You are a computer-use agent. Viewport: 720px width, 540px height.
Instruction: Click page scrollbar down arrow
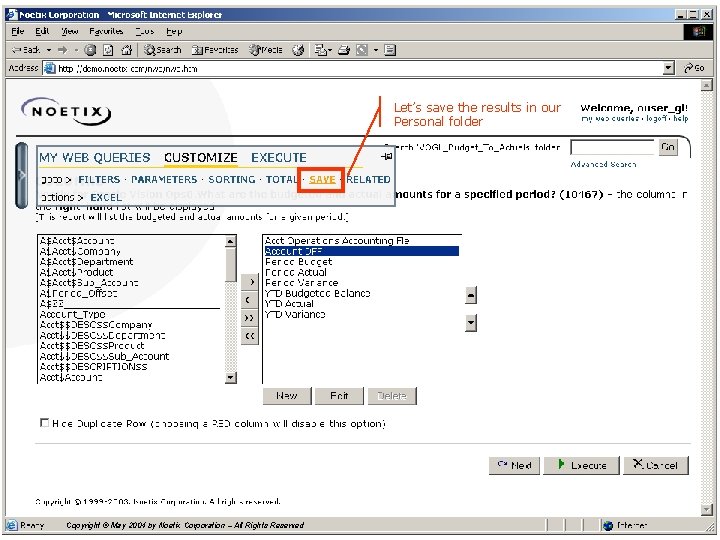(x=707, y=509)
